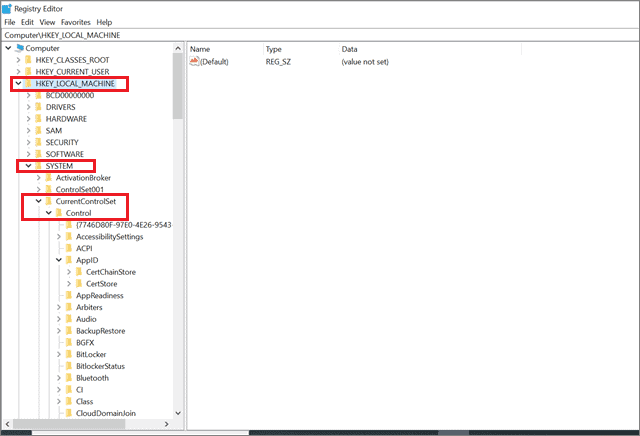This screenshot has height=436, width=640.
Task: Click tree horizontal scrollbar right arrow
Action: point(167,424)
